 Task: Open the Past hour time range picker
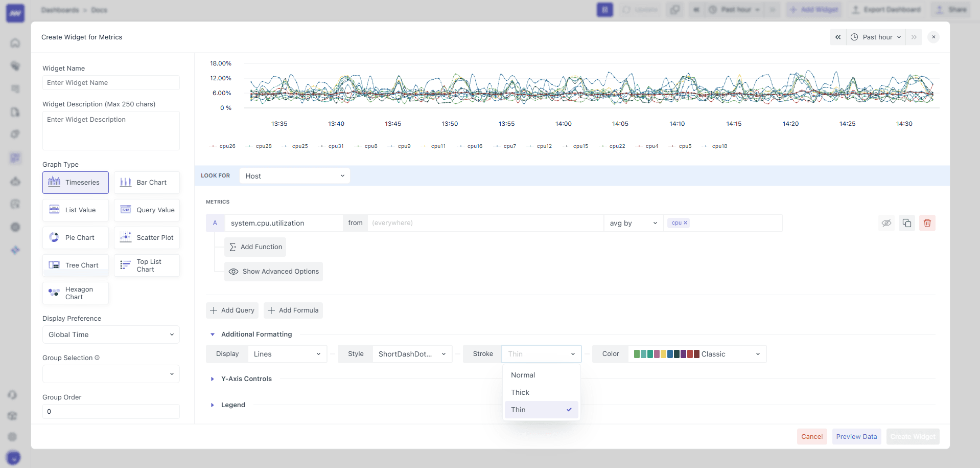coord(875,37)
